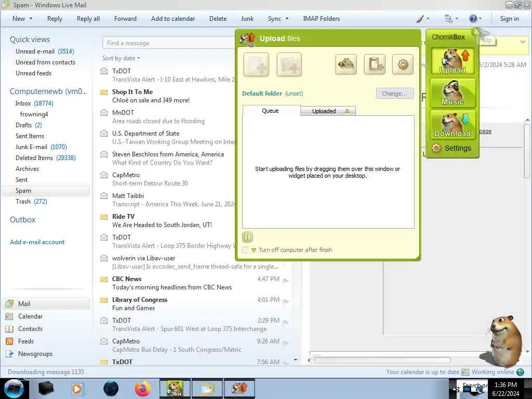532x399 pixels.
Task: Expand the Turn off computer options arrow
Action: (254, 250)
